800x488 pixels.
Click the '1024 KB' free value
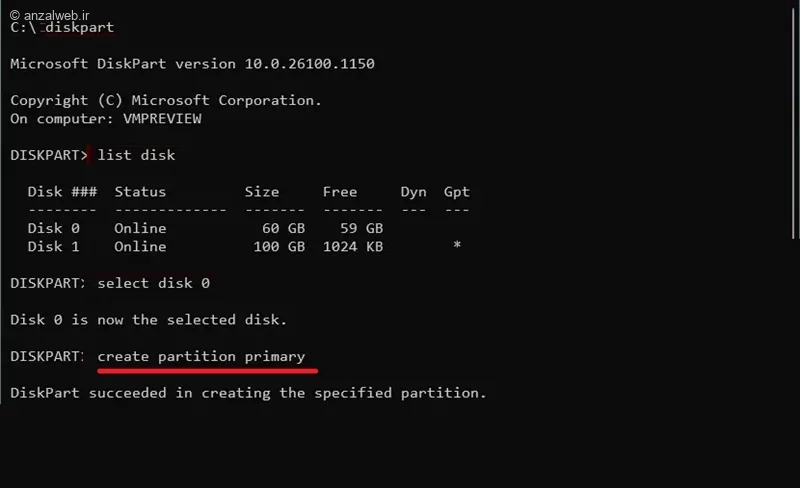pyautogui.click(x=353, y=247)
